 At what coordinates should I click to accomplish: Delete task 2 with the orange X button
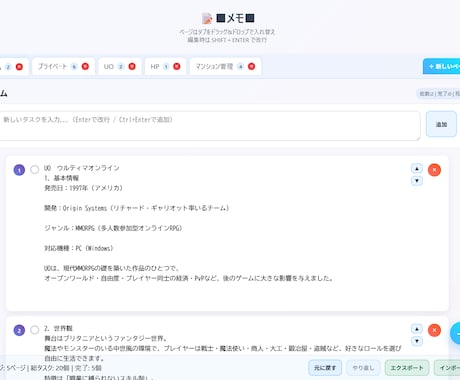434,330
